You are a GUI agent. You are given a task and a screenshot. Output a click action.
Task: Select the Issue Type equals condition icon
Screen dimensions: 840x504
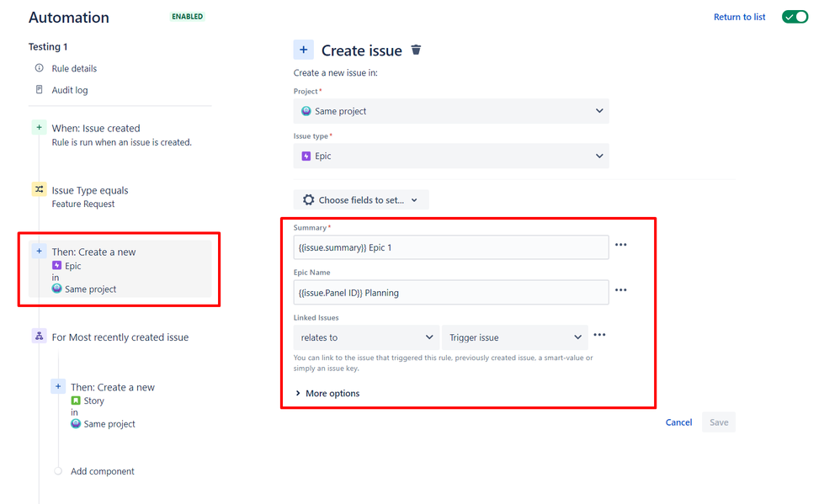coord(39,189)
